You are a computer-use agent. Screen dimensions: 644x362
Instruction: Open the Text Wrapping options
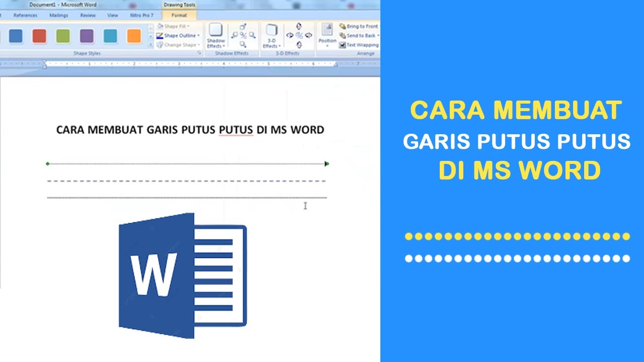pos(359,45)
